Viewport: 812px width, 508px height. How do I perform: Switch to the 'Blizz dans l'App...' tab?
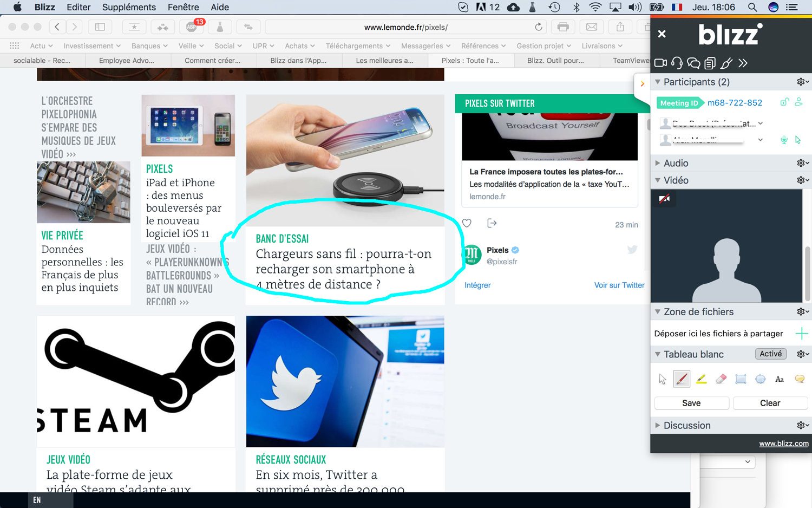point(298,61)
